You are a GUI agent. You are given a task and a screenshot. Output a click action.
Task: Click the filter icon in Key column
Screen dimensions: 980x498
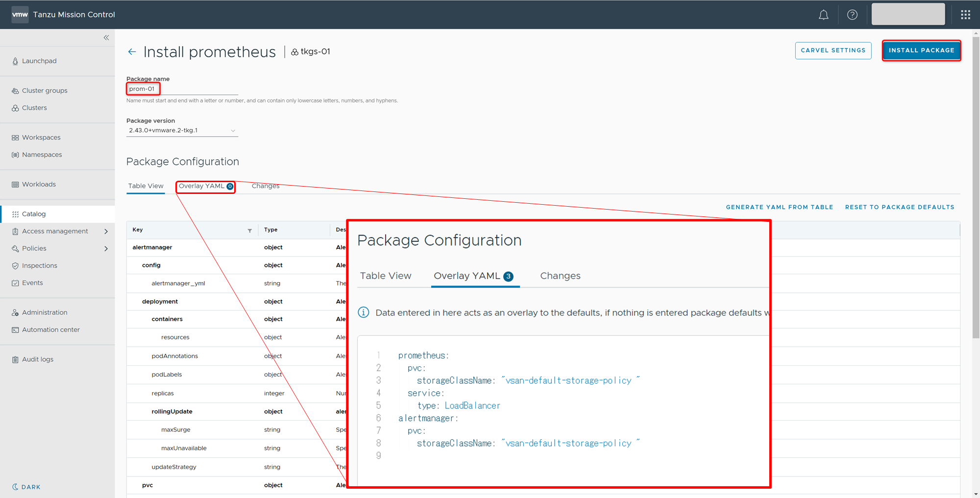249,231
